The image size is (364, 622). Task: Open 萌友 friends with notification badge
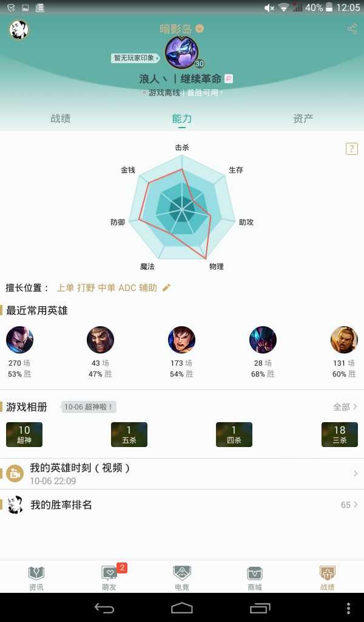pos(109,578)
